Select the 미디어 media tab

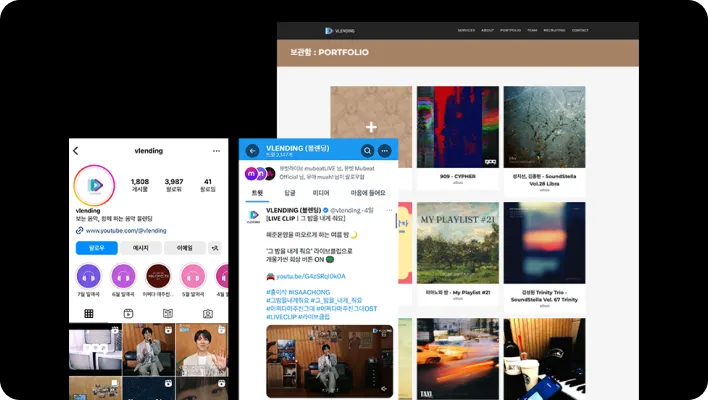point(321,193)
